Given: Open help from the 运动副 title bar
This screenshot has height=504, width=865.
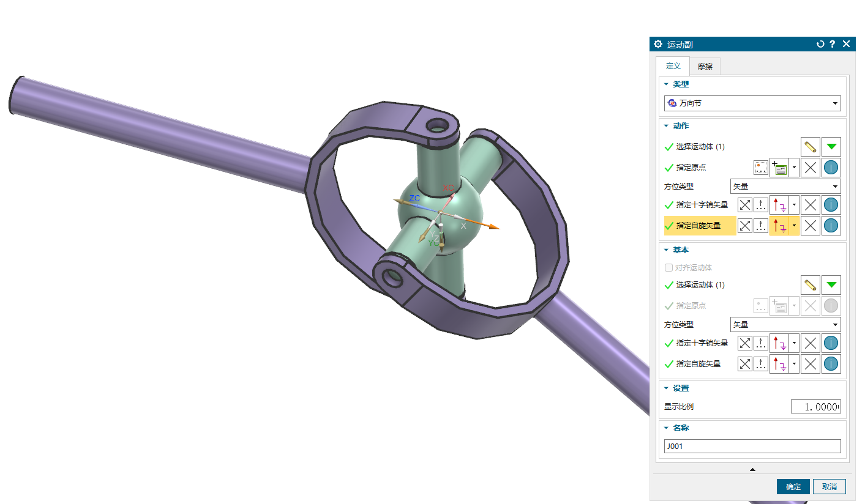Looking at the screenshot, I should pyautogui.click(x=833, y=44).
